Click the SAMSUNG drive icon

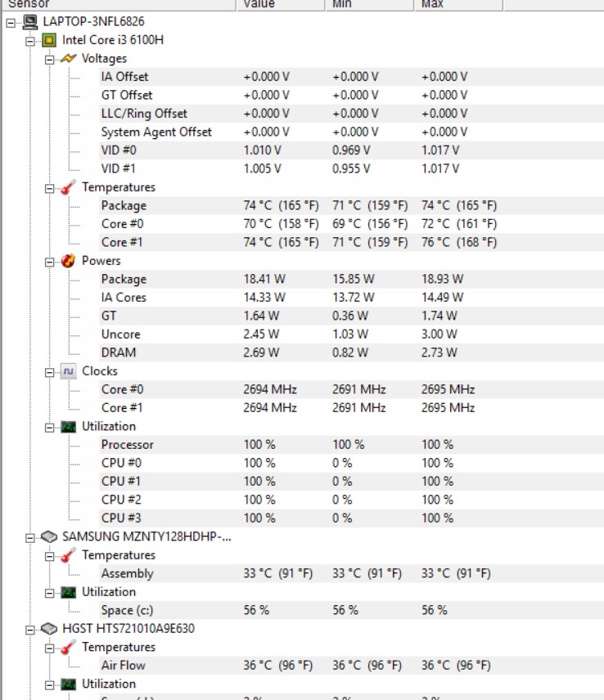[49, 536]
